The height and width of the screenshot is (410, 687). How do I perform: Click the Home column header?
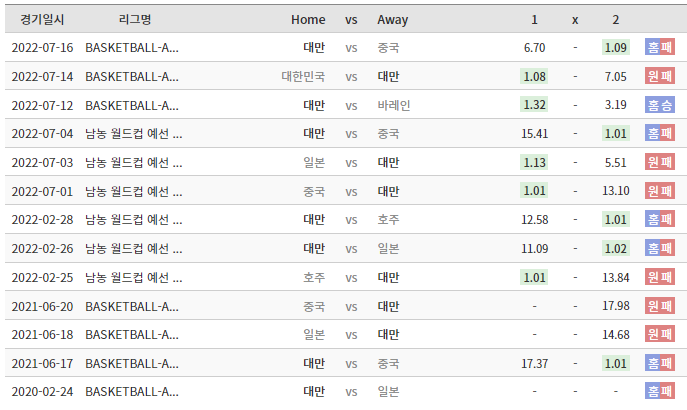click(x=308, y=19)
